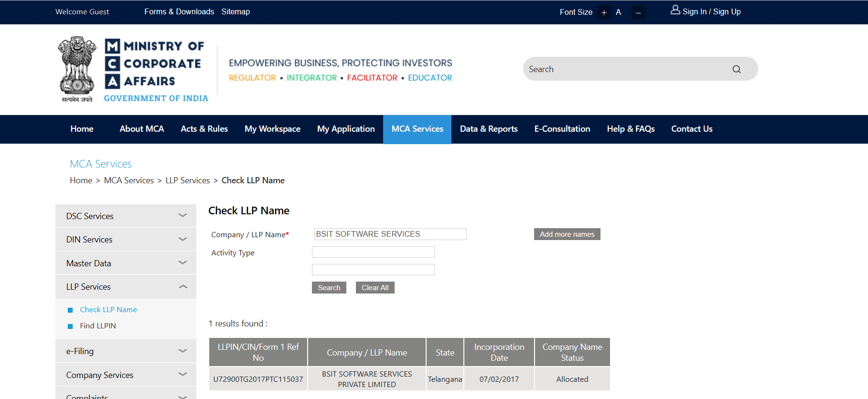Click the Find LLPIN blue bullet
868x399 pixels.
click(x=70, y=326)
